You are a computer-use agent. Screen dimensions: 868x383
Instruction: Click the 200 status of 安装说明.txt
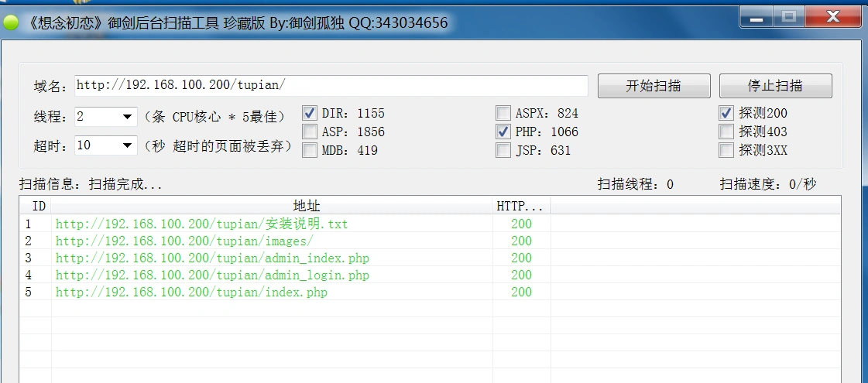(x=521, y=224)
